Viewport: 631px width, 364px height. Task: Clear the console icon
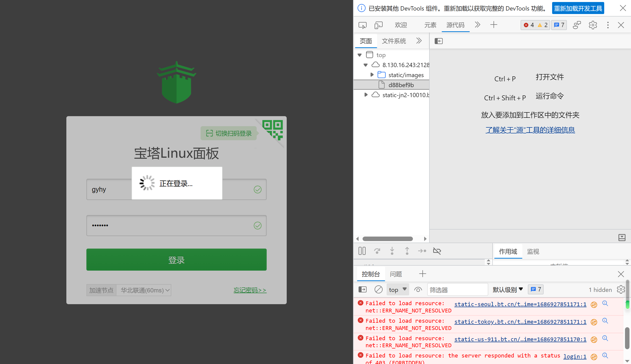tap(378, 290)
